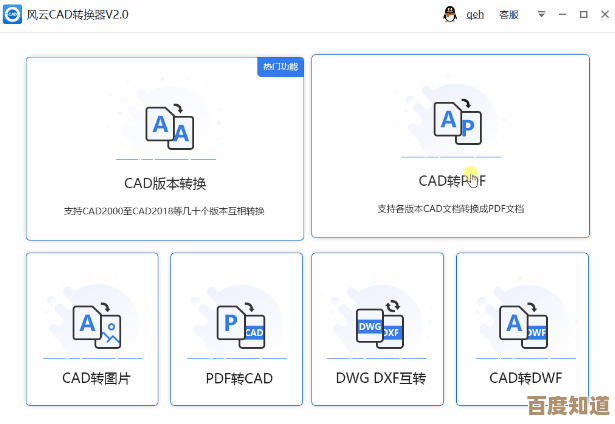
Task: Click the 支持各版本CAD文档转换成PDF文档 description
Action: coord(451,209)
